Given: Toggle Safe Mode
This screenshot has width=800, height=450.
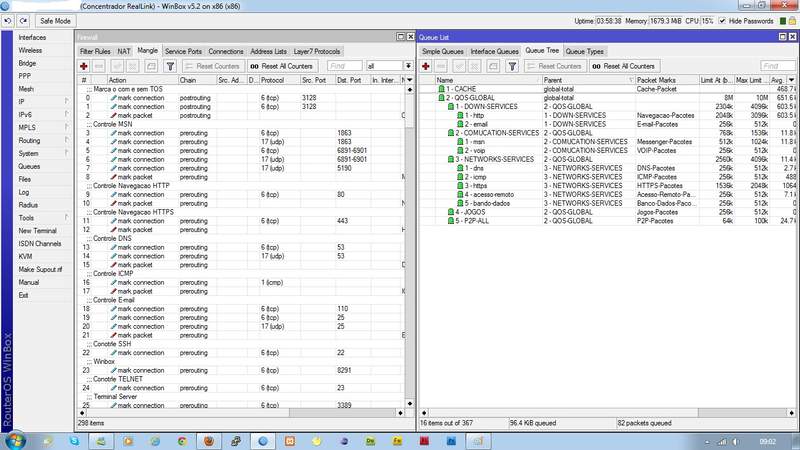Looking at the screenshot, I should [55, 21].
